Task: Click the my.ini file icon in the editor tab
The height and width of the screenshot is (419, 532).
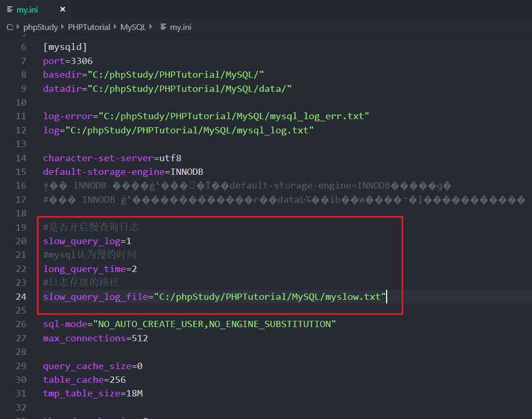Action: coord(8,9)
